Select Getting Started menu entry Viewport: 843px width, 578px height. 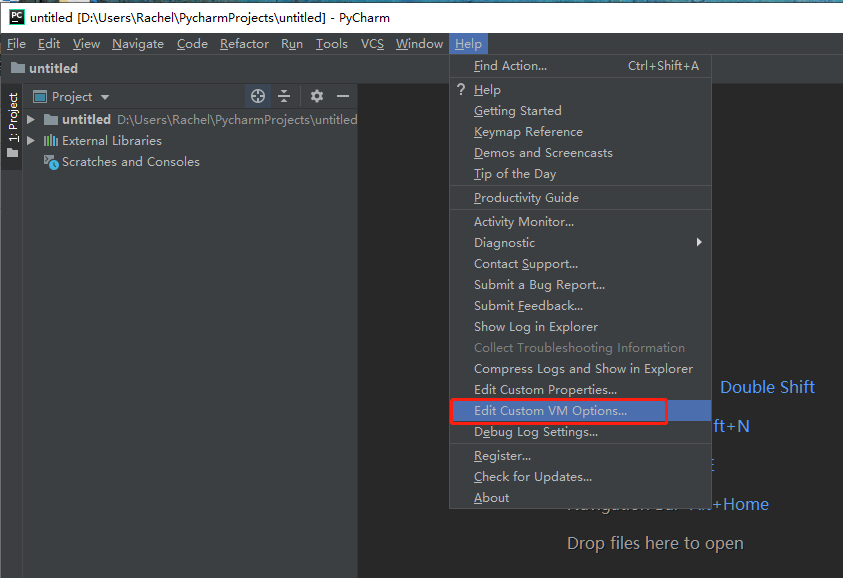coord(581,111)
